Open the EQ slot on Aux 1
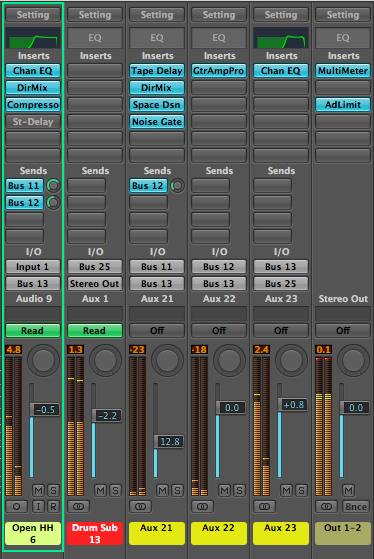The width and height of the screenshot is (374, 559). coord(95,38)
